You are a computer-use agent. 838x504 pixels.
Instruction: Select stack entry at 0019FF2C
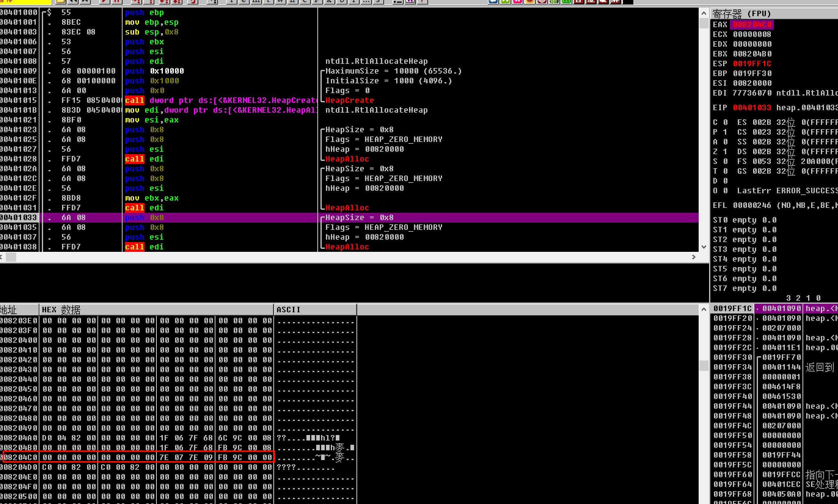coord(774,347)
